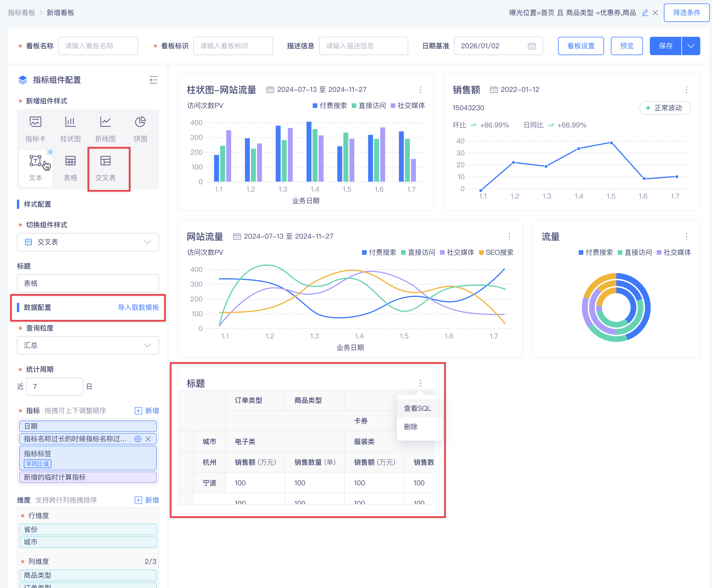Toggle 社交媒体 legend in 流量 chart
The height and width of the screenshot is (588, 712).
(674, 252)
